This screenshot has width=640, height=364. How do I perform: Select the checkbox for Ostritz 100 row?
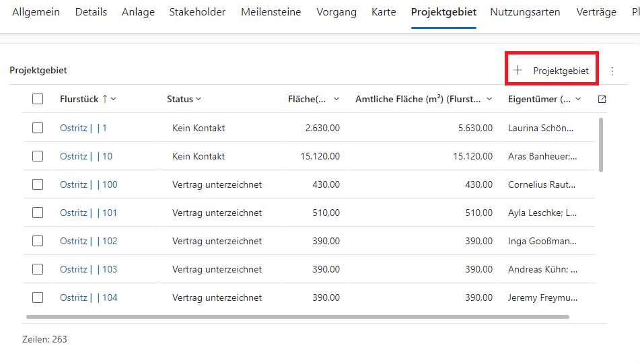tap(38, 184)
